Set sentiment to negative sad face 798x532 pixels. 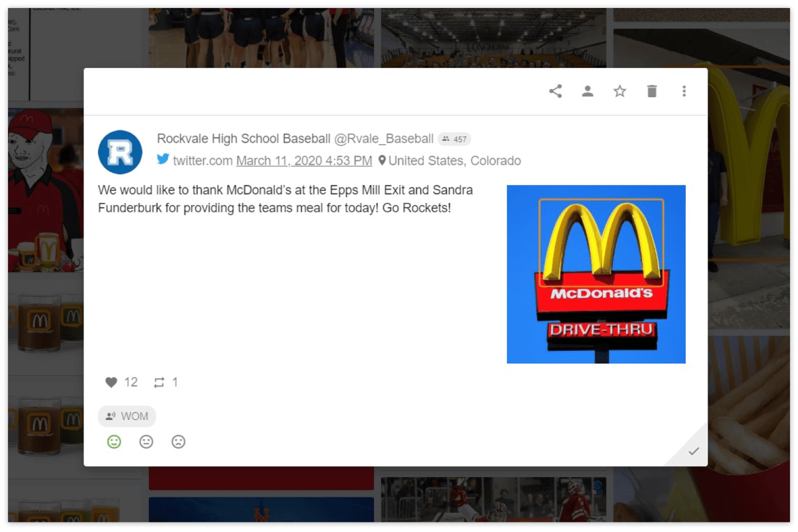178,442
